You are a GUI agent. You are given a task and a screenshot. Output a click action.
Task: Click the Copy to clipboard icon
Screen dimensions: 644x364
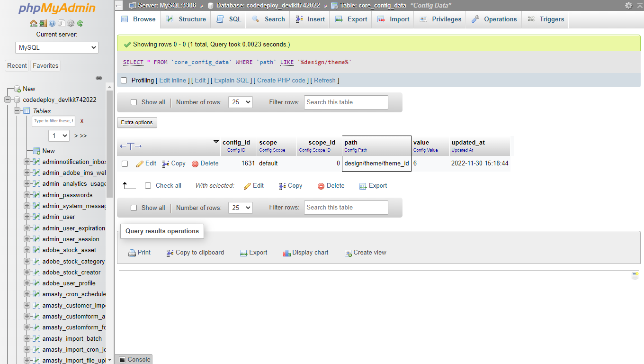tap(170, 253)
